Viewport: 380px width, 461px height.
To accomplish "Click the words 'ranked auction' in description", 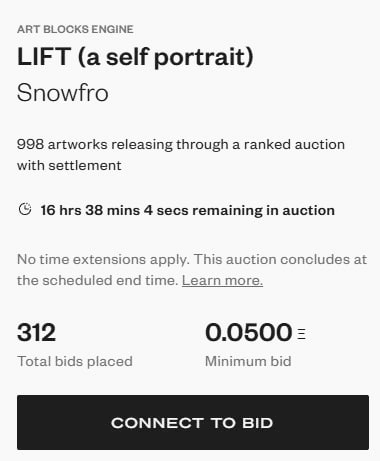I will point(294,145).
